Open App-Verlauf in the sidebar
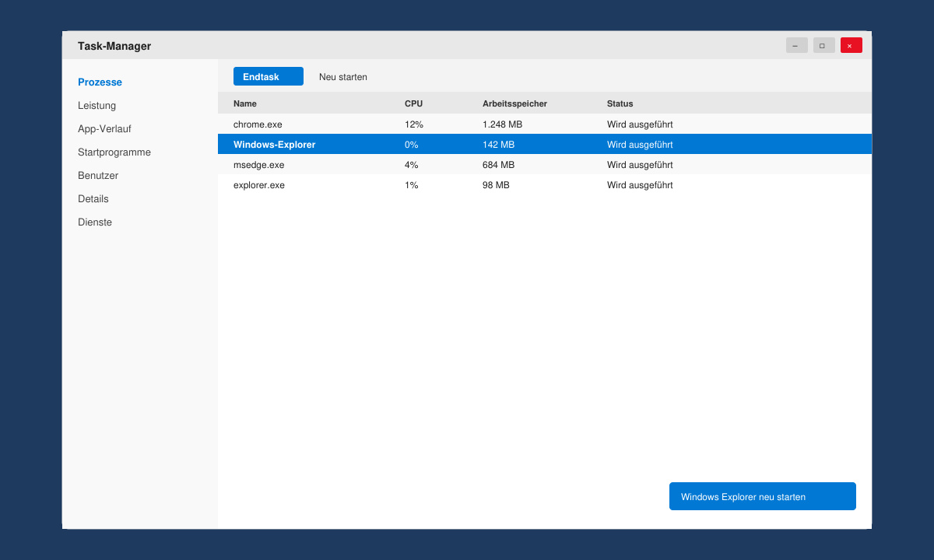 pos(104,129)
